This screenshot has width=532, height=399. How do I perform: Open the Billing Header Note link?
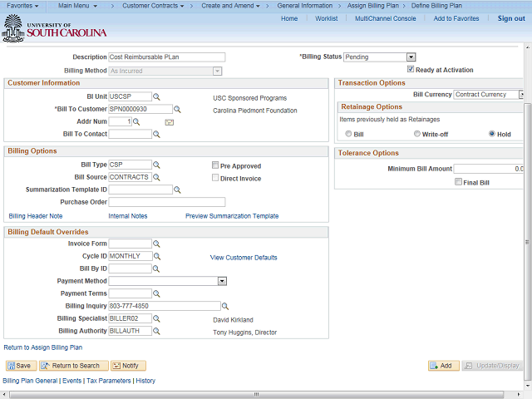click(36, 216)
